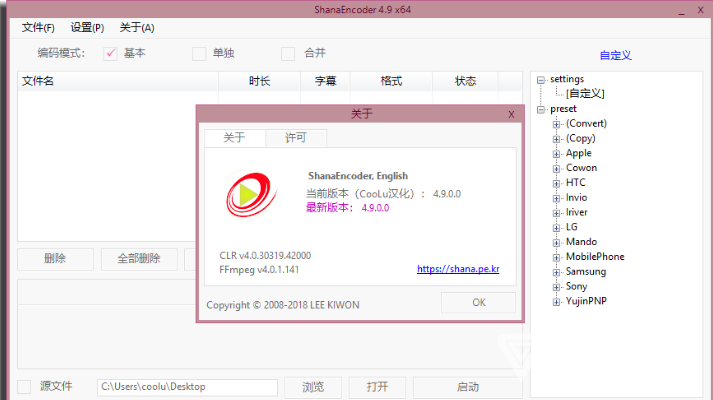Click the blue 自定义 link

click(615, 55)
